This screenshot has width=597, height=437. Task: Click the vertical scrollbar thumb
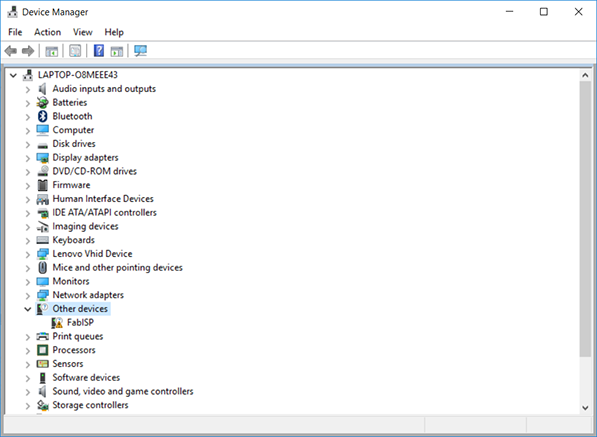point(585,219)
